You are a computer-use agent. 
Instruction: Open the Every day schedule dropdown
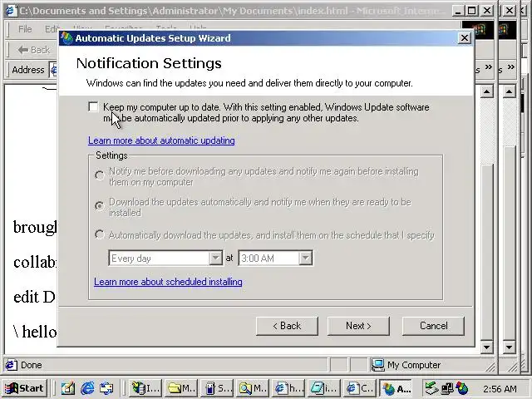(x=215, y=259)
